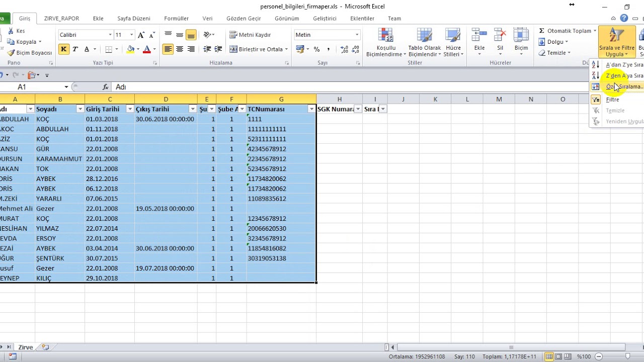Click the Biçim format cells button

tap(521, 43)
